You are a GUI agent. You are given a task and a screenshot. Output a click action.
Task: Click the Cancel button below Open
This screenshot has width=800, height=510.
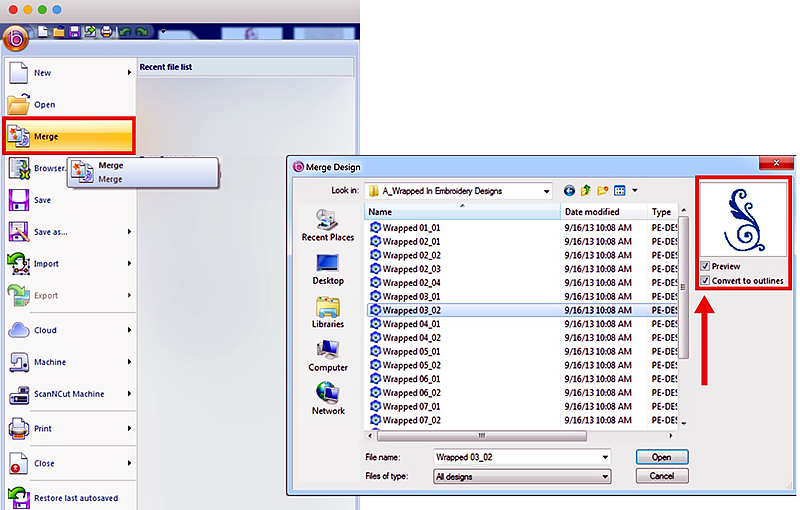click(662, 477)
